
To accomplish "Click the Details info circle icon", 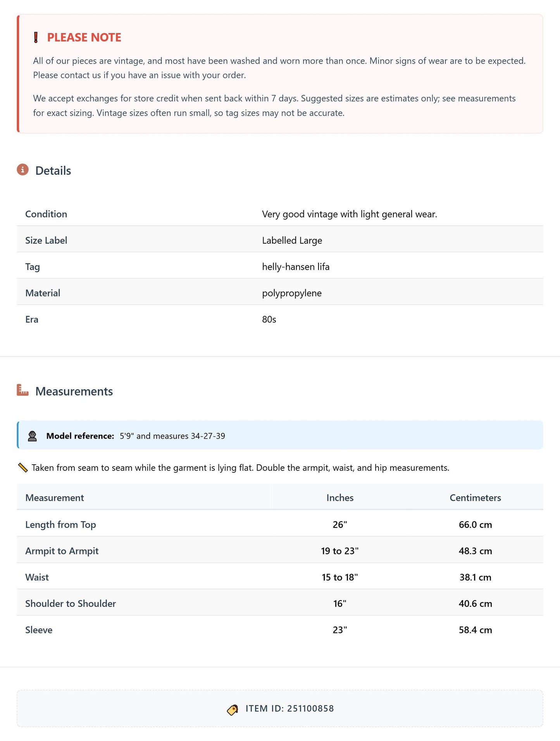I will pos(22,170).
